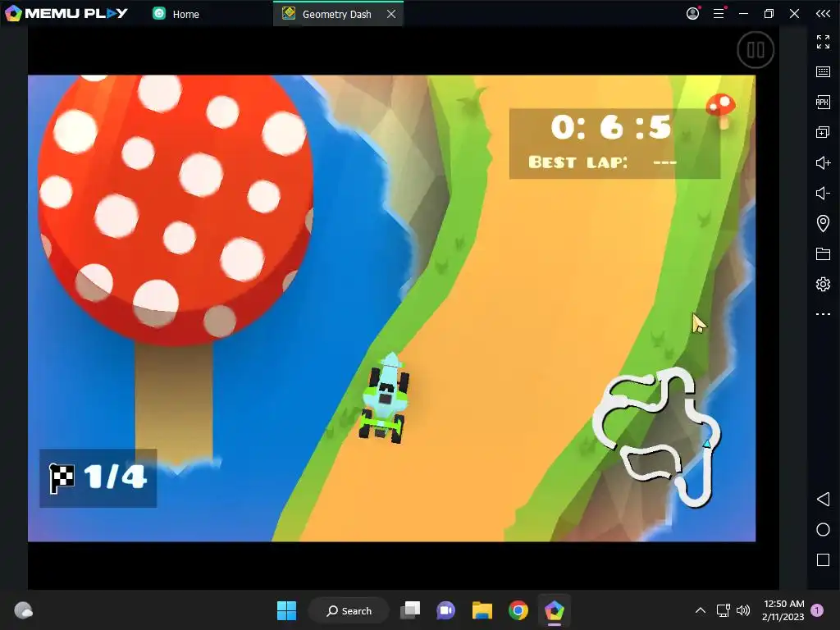Open the MEmu hamburger menu
This screenshot has width=840, height=630.
coord(719,13)
